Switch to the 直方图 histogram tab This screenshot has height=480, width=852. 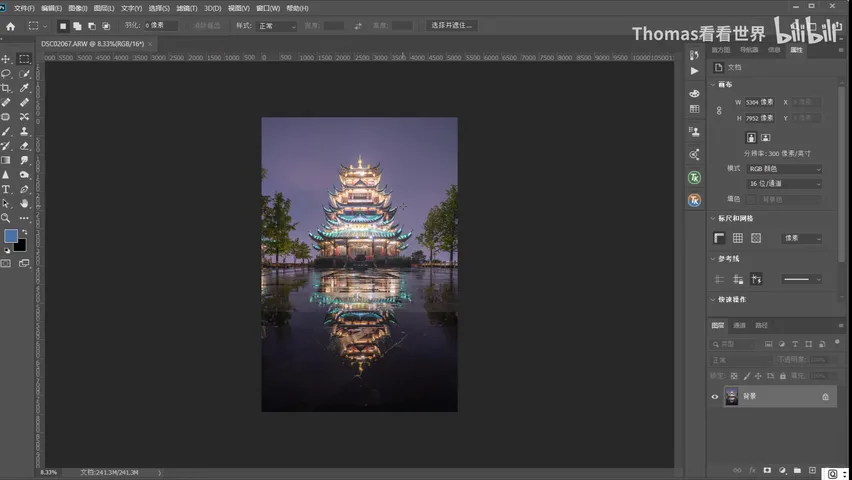[x=721, y=50]
